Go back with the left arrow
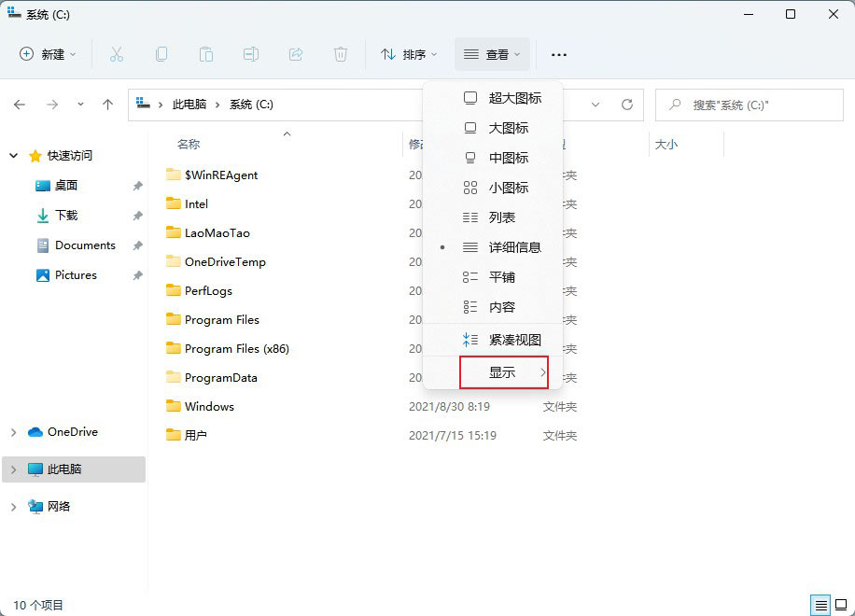This screenshot has height=616, width=855. click(x=20, y=105)
